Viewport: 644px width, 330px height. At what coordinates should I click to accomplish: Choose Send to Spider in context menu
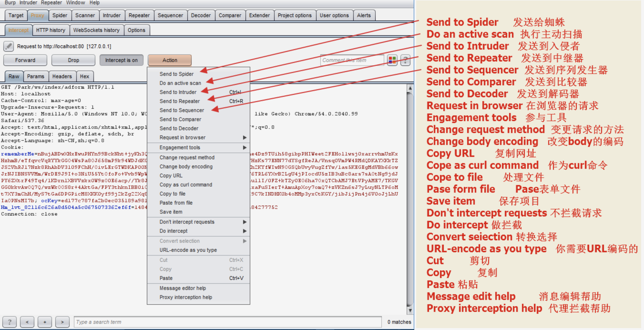199,74
